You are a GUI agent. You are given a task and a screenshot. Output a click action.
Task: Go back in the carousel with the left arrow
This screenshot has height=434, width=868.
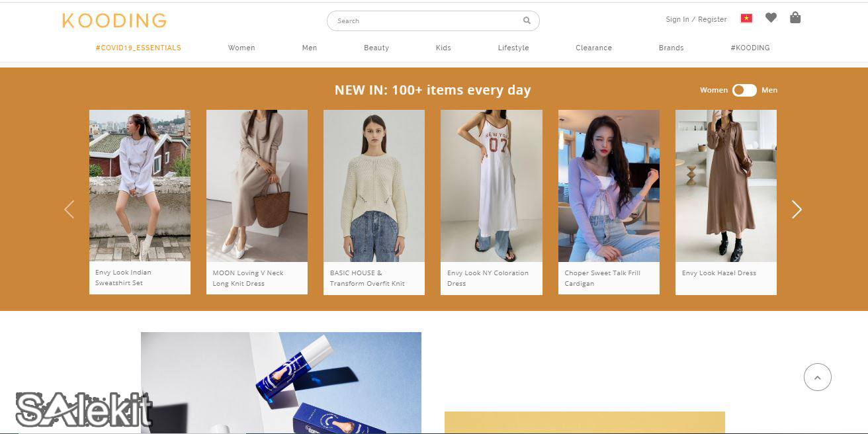pyautogui.click(x=69, y=209)
